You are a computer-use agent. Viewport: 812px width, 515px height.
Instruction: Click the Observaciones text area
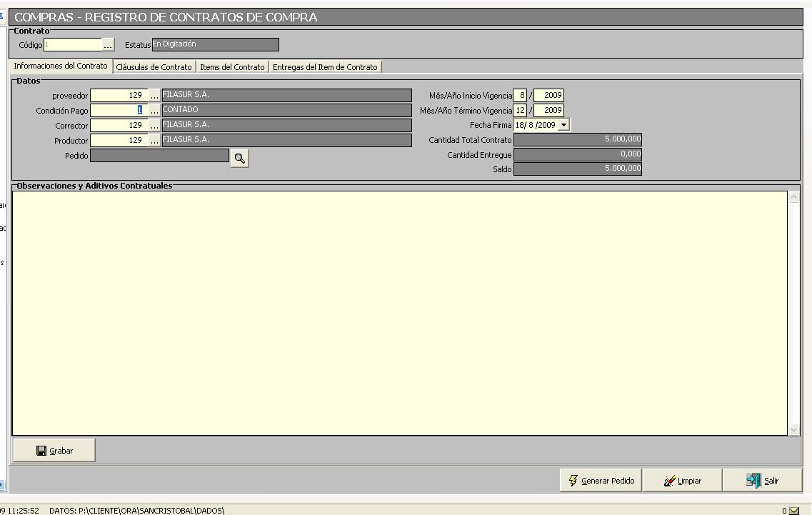[400, 313]
